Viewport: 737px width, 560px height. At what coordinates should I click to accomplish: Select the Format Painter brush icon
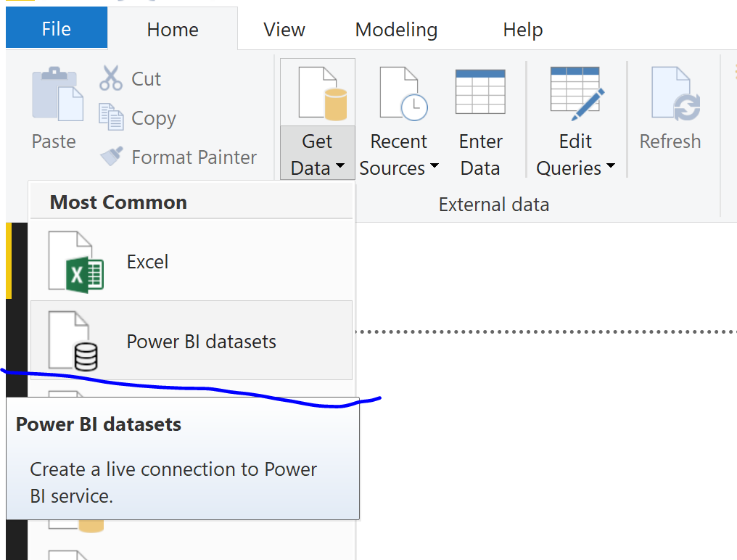(112, 156)
